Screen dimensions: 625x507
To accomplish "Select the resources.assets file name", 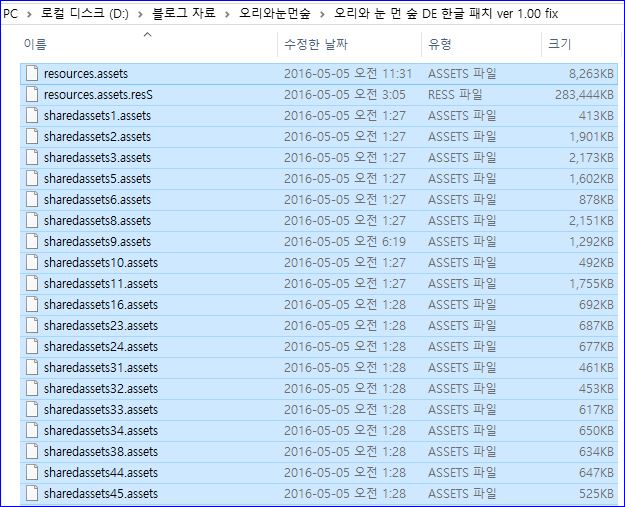I will (86, 74).
